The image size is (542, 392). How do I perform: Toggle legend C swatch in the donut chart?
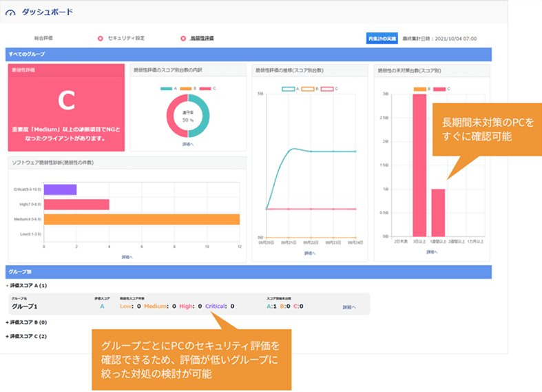tap(205, 88)
